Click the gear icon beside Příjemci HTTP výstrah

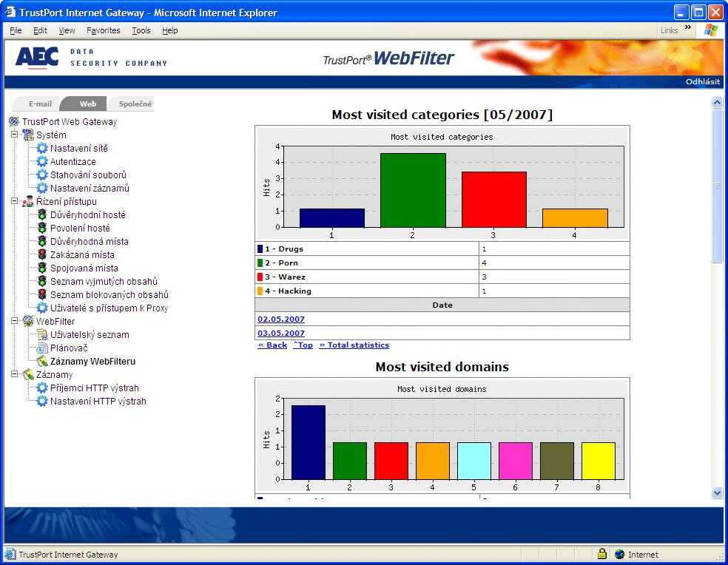click(41, 388)
